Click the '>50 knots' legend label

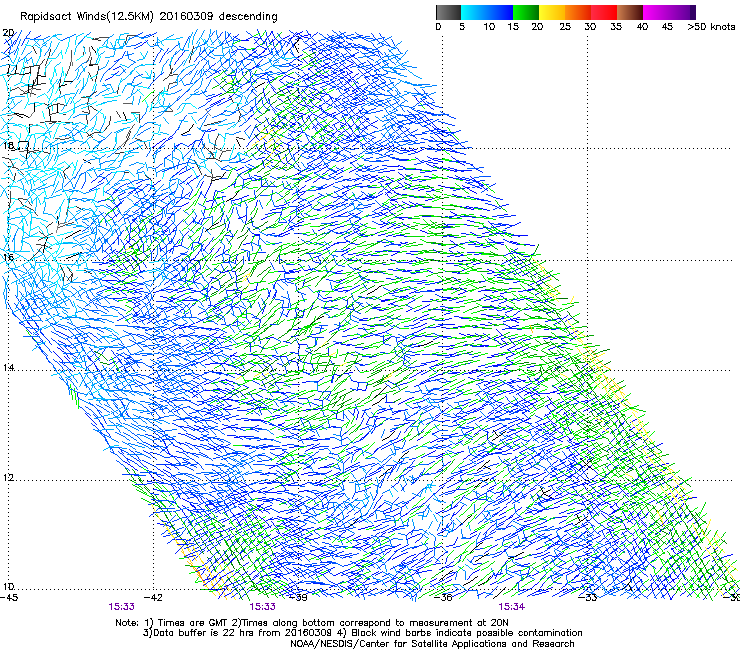pos(711,27)
